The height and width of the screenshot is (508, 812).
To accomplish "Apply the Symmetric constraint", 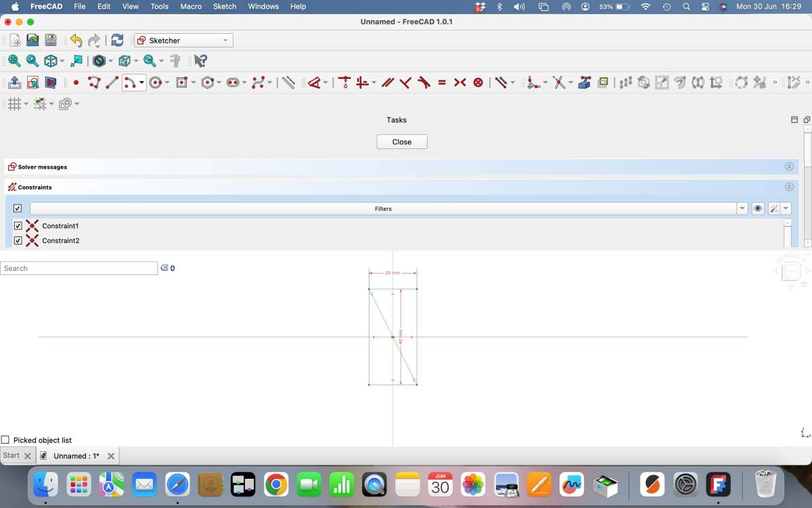I will (x=460, y=83).
